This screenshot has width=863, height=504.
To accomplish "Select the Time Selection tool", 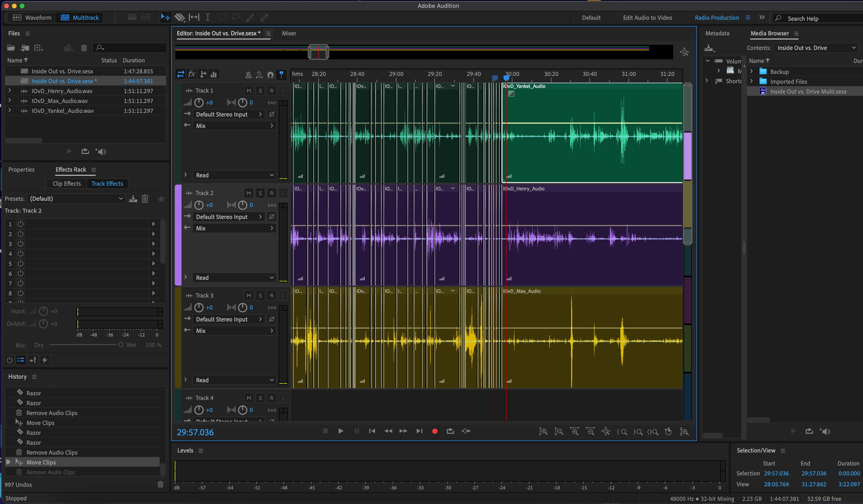I will [208, 17].
